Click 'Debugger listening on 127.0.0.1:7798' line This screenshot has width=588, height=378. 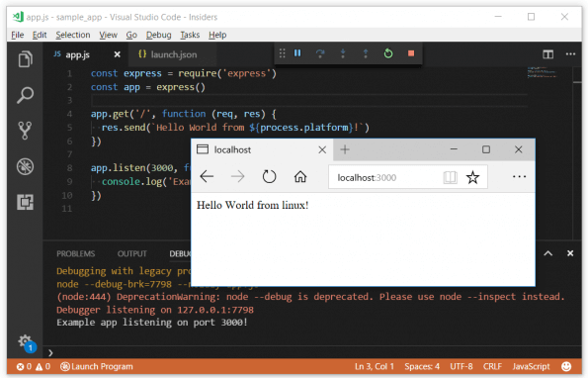(155, 310)
